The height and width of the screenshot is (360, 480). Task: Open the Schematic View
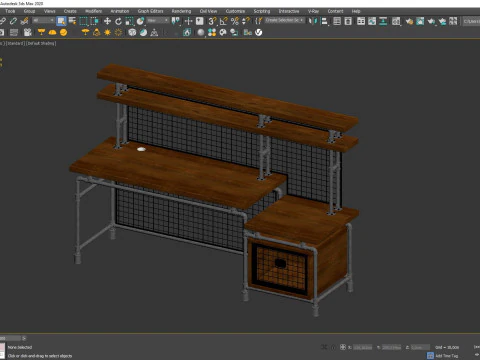point(383,21)
